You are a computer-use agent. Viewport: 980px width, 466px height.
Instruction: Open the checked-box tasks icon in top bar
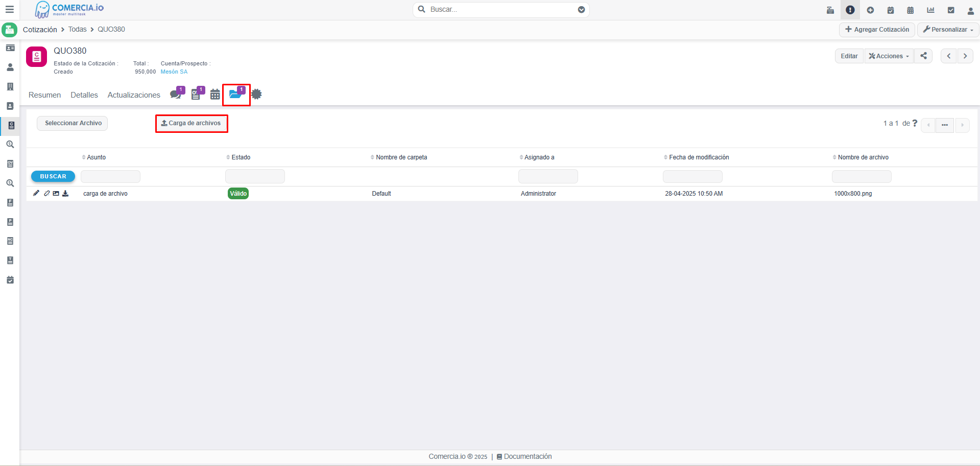click(951, 10)
